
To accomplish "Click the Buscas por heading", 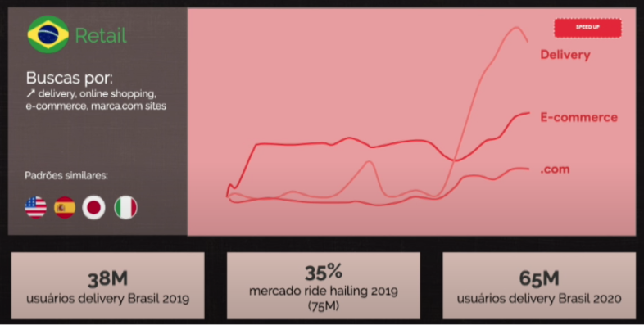I will pos(69,78).
